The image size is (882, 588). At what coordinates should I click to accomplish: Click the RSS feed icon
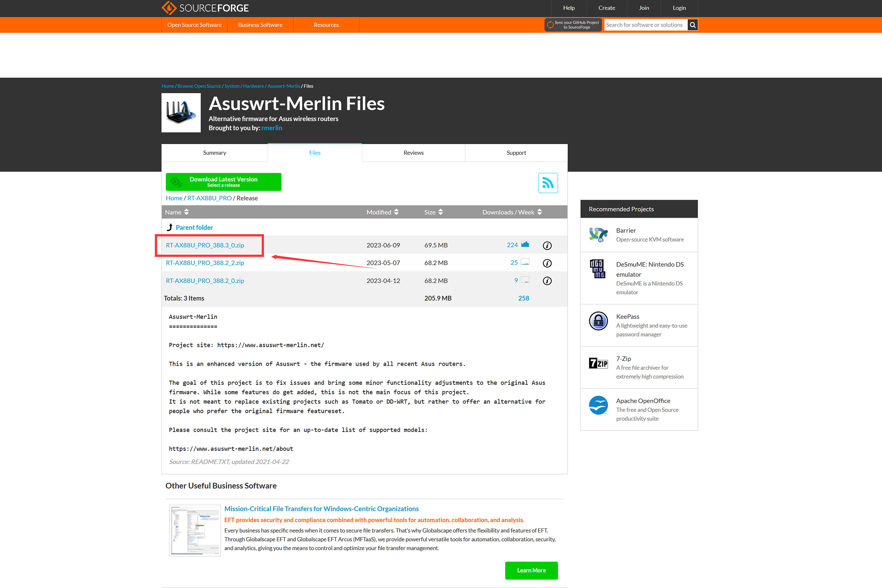click(x=548, y=183)
